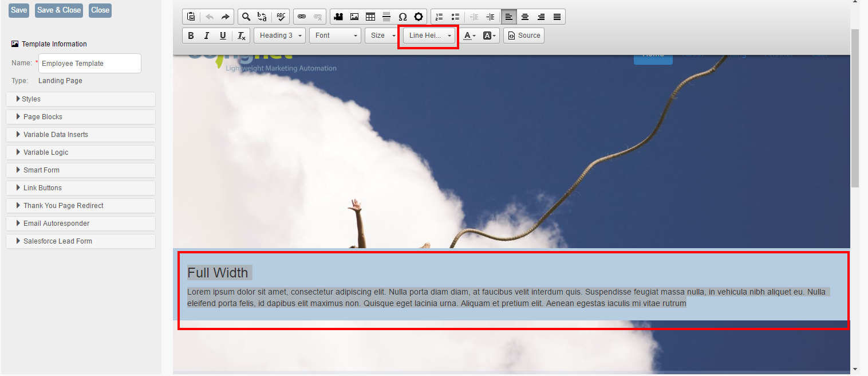Expand the Thank You Page Redirect section
Viewport: 868px width, 376px height.
point(81,206)
